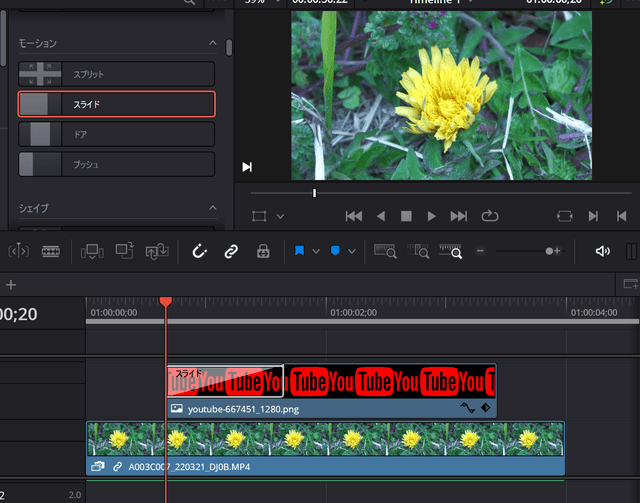Click the viewer preview image
This screenshot has width=640, height=503.
[441, 95]
